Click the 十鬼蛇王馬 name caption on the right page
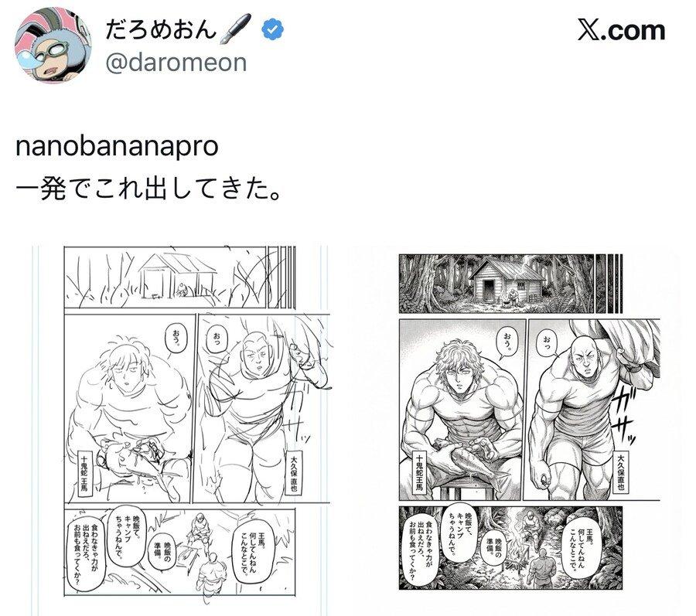This screenshot has height=616, width=696. click(x=418, y=473)
